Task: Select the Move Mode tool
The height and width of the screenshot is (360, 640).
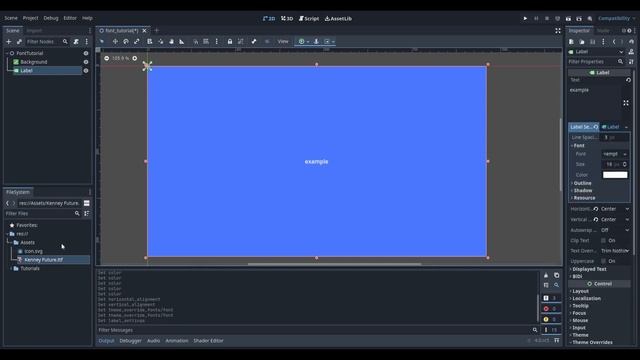Action: (115, 41)
